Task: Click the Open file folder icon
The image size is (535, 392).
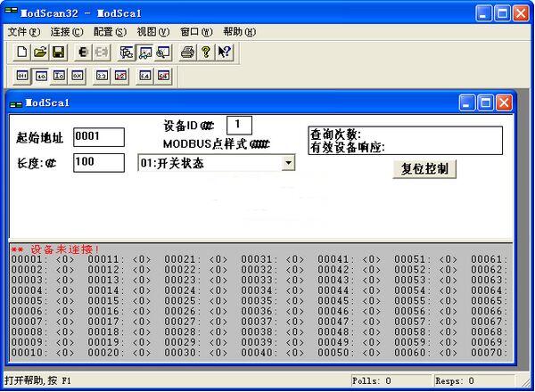Action: pyautogui.click(x=39, y=53)
